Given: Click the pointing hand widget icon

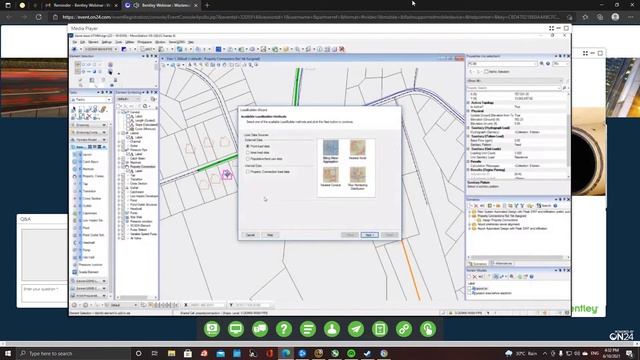Looking at the screenshot, I should pos(428,329).
